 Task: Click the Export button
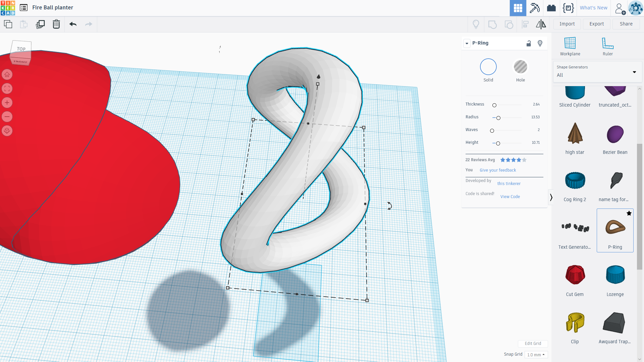(596, 24)
